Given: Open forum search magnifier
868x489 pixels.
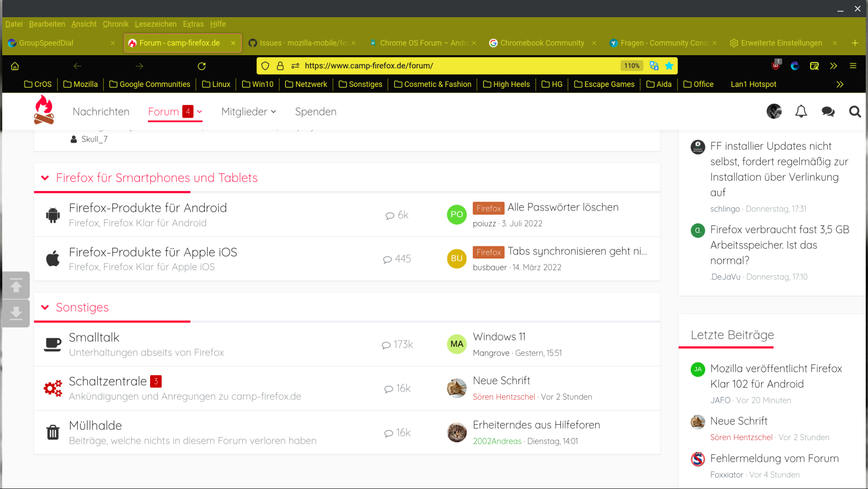Looking at the screenshot, I should pyautogui.click(x=855, y=111).
